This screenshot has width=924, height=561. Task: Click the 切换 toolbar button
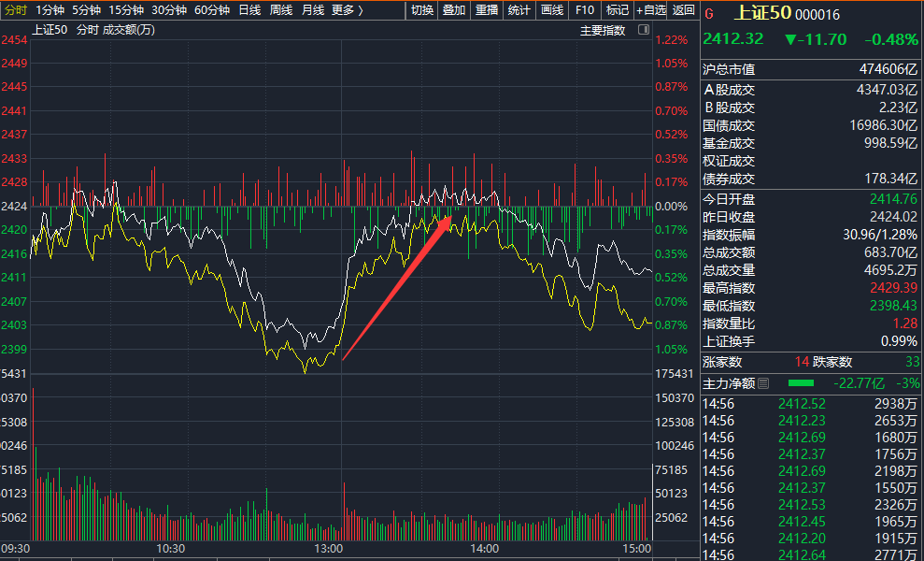click(x=422, y=10)
